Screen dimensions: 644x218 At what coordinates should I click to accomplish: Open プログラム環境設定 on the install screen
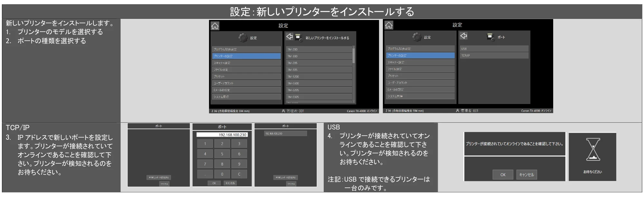(246, 49)
